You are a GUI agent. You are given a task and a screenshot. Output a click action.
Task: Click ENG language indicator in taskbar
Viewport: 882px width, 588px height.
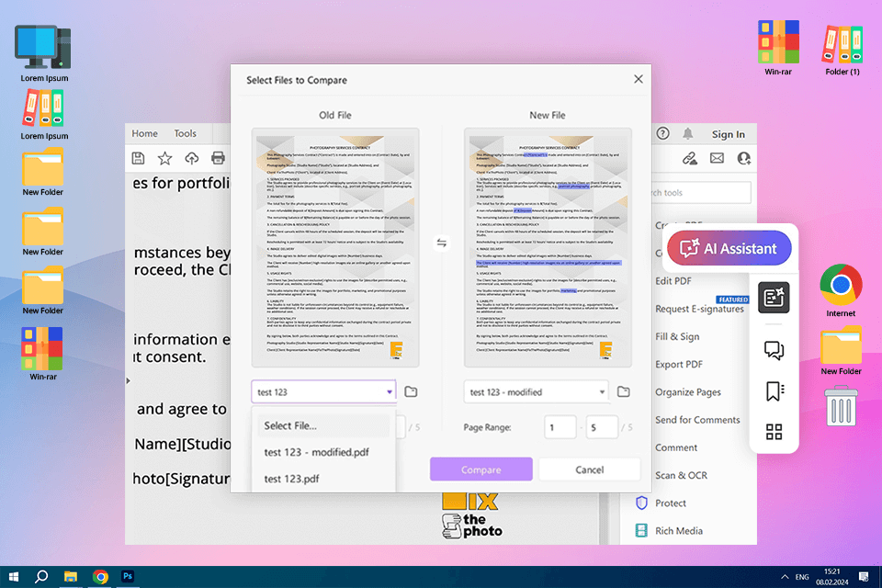(x=802, y=577)
